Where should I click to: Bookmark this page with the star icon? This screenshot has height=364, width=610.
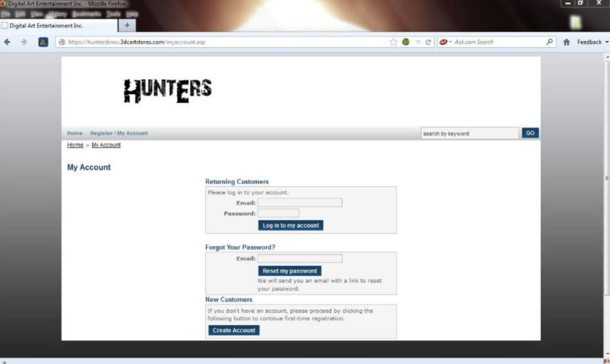click(393, 42)
